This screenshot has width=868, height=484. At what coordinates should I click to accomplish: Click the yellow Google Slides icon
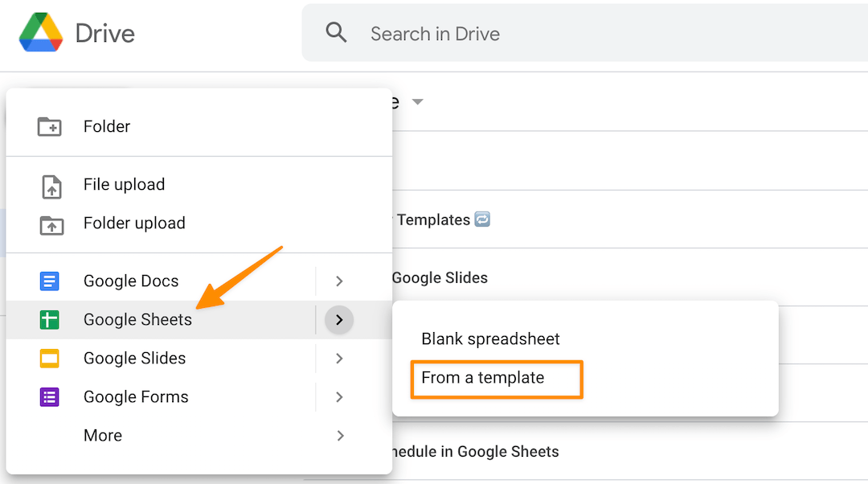click(50, 359)
